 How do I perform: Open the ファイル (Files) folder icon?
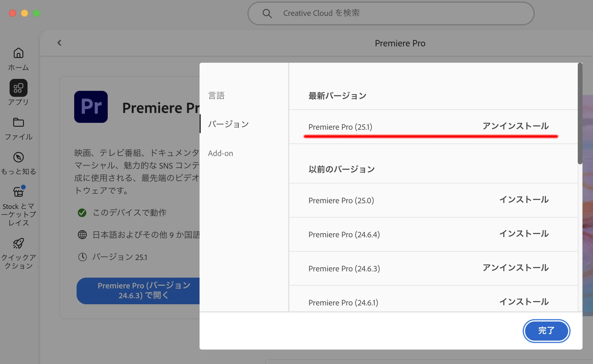[18, 123]
